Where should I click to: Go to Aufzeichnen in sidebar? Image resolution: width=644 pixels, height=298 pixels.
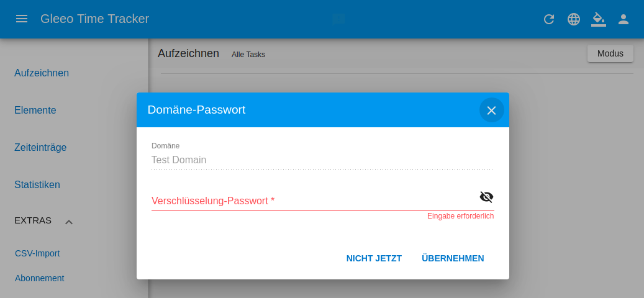pos(42,73)
